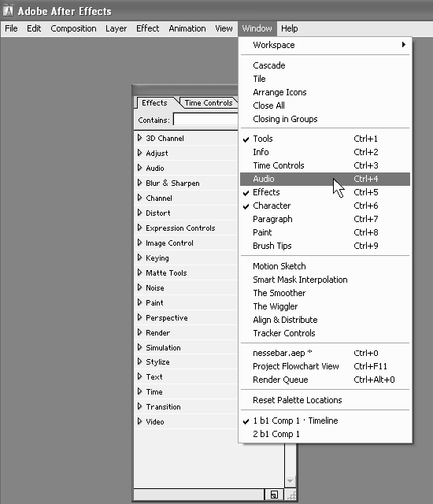Screen dimensions: 433x504
Task: Expand the Blur & Sharpen category triangle
Action: tap(139, 183)
